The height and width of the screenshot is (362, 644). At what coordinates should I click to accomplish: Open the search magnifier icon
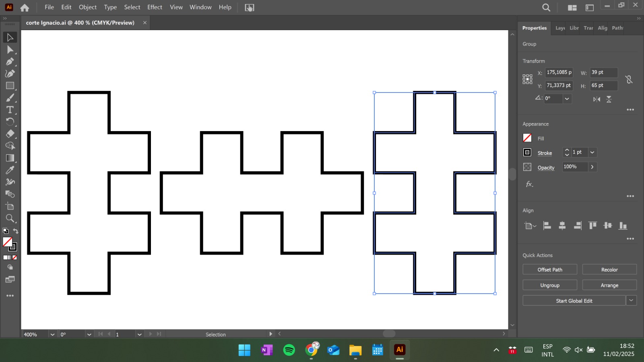546,8
